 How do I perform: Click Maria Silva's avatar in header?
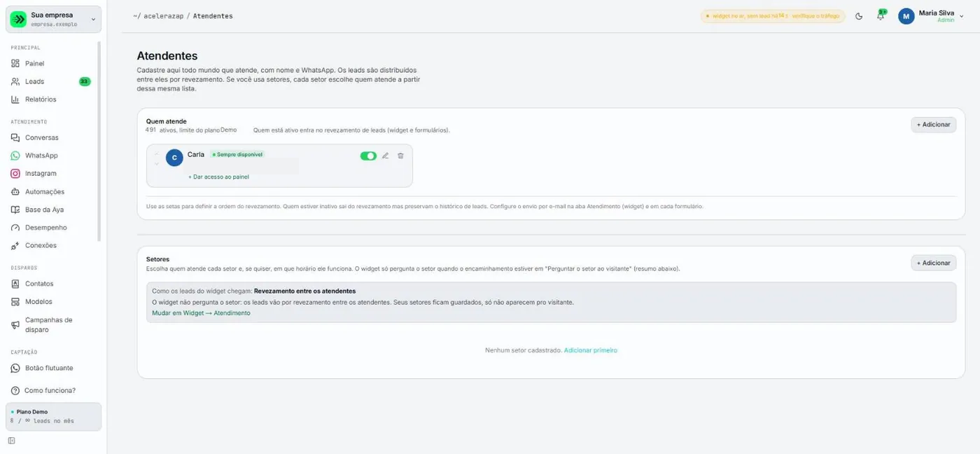point(906,16)
